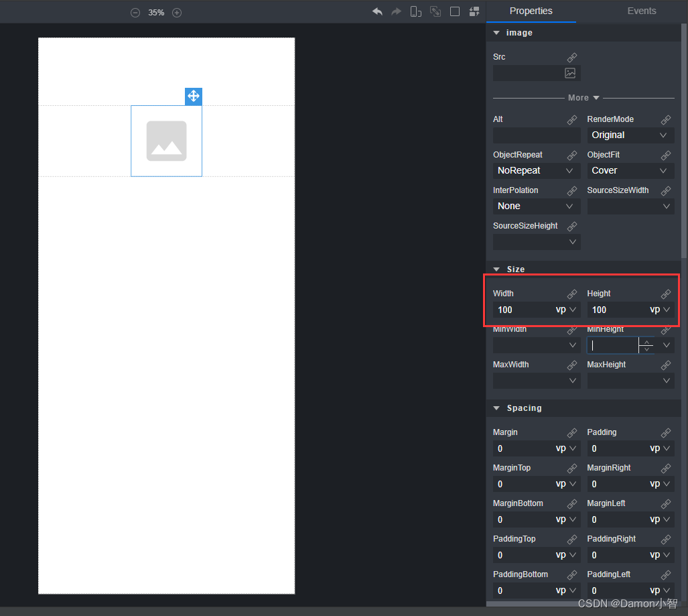Screen dimensions: 688x616
Task: Open the ObjectRepeat dropdown showing NoRepeat
Action: tap(536, 170)
